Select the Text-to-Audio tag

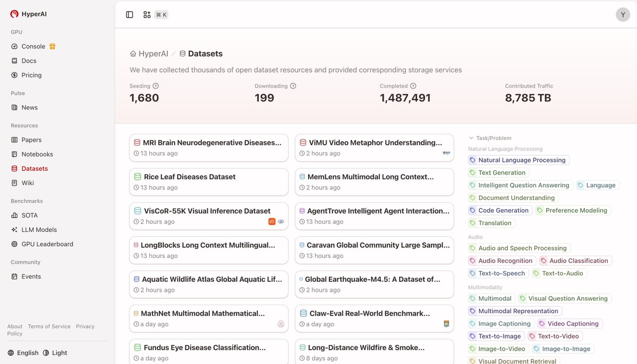559,273
